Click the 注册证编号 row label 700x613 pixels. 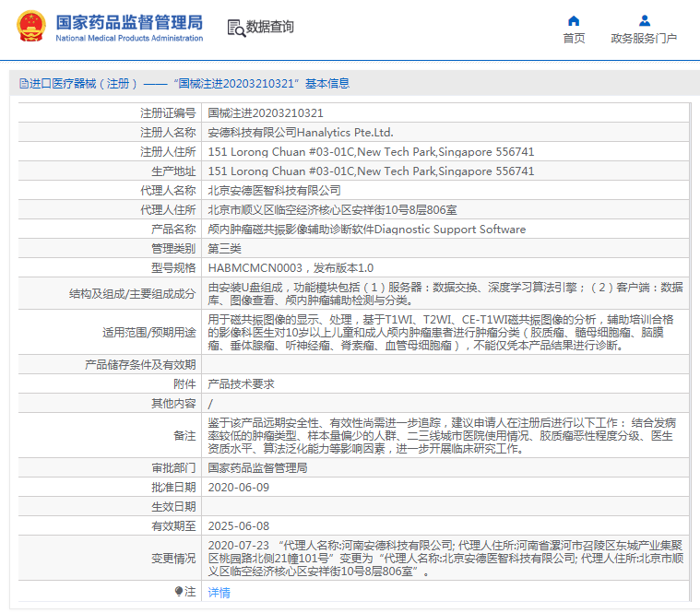coord(168,112)
